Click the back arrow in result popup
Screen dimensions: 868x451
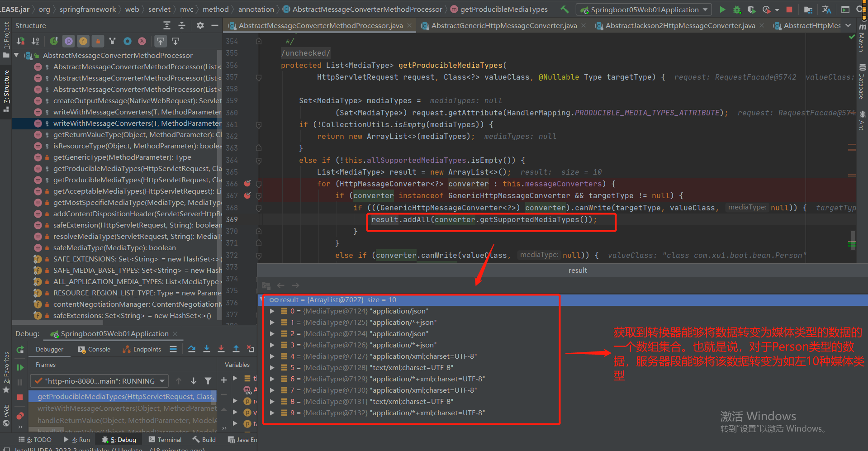pyautogui.click(x=280, y=285)
